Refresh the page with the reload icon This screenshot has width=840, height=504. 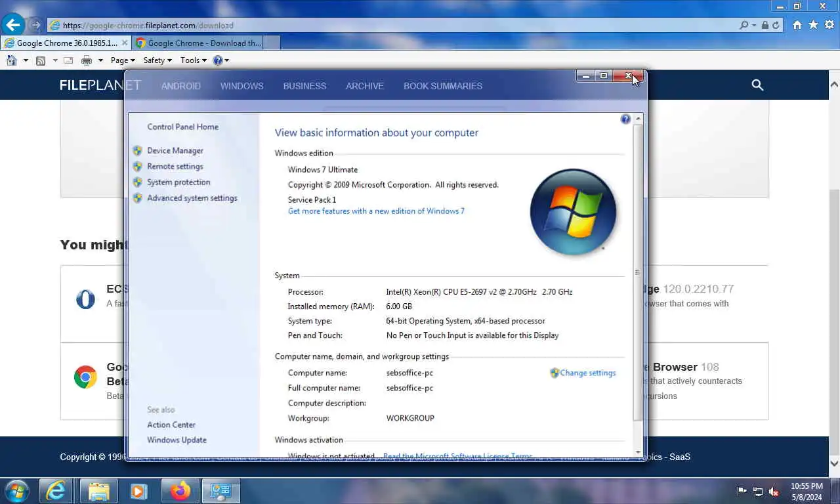tap(776, 25)
